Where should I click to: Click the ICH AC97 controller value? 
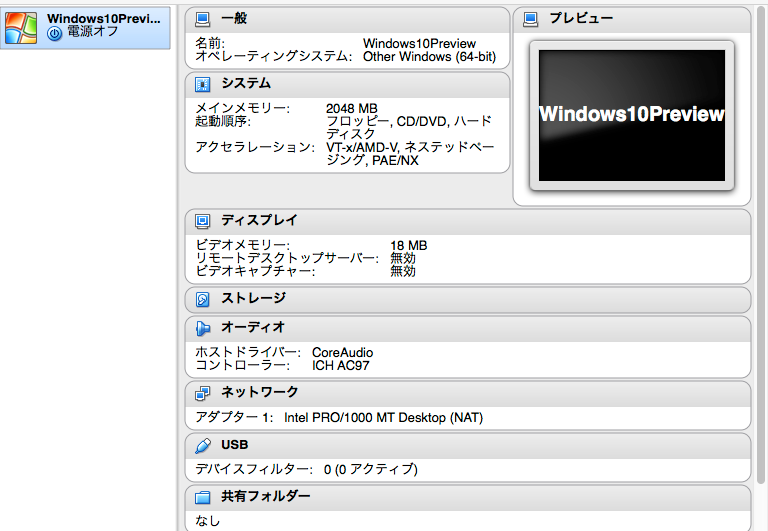tap(340, 365)
